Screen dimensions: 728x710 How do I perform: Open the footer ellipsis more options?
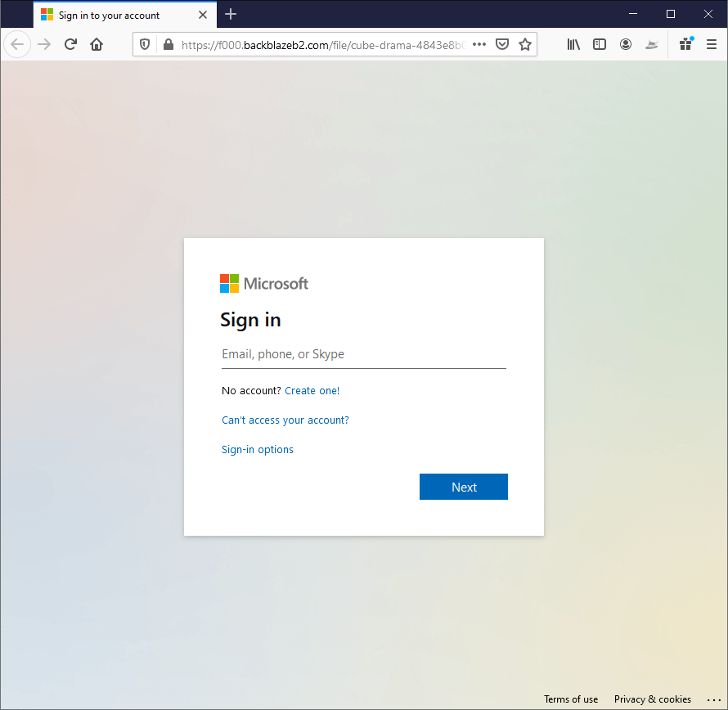pos(713,700)
